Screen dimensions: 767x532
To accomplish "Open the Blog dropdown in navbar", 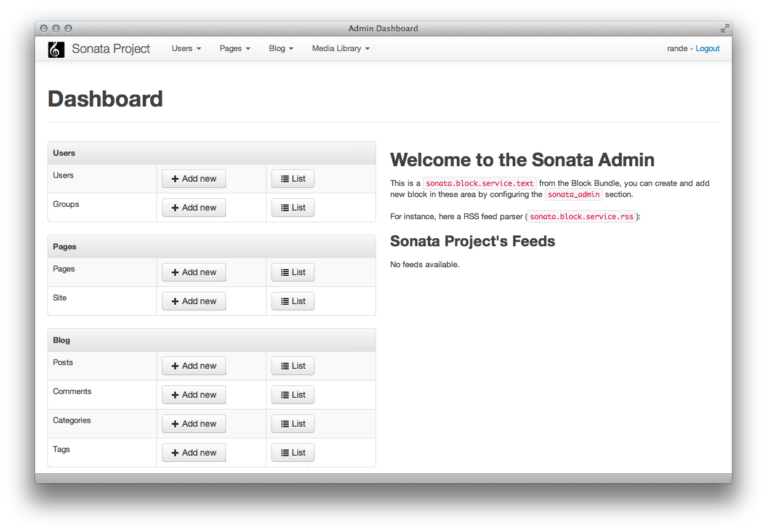I will (281, 49).
